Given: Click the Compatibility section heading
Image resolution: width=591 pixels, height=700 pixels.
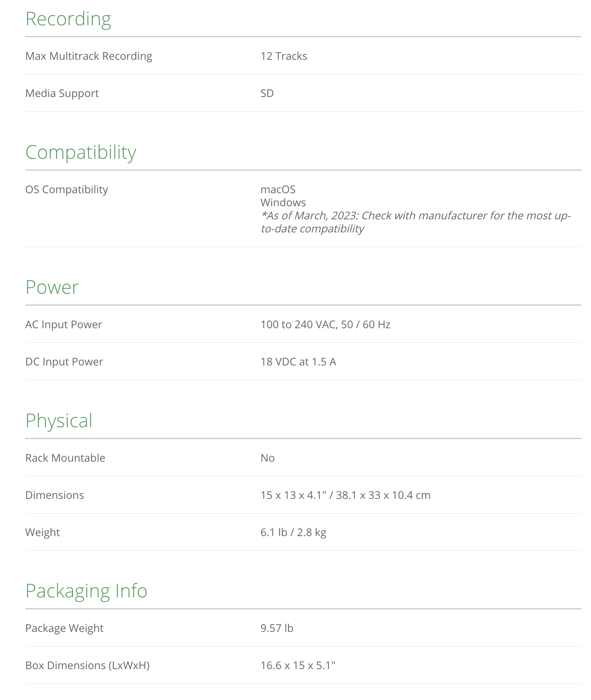Looking at the screenshot, I should (81, 152).
